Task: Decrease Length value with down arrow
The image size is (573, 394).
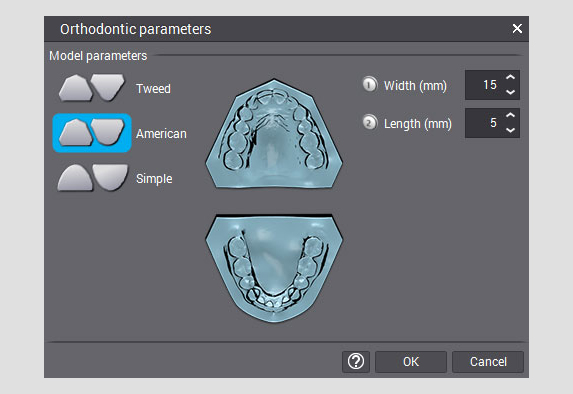Action: (x=511, y=130)
